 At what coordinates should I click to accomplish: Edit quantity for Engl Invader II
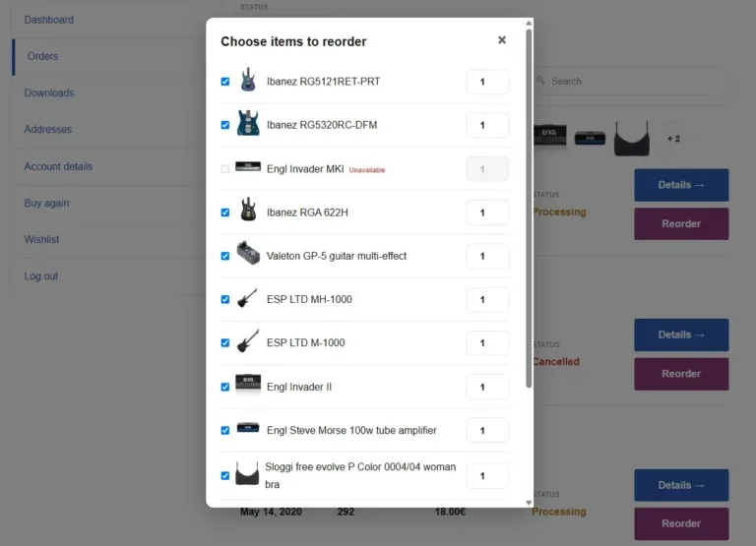(x=487, y=387)
